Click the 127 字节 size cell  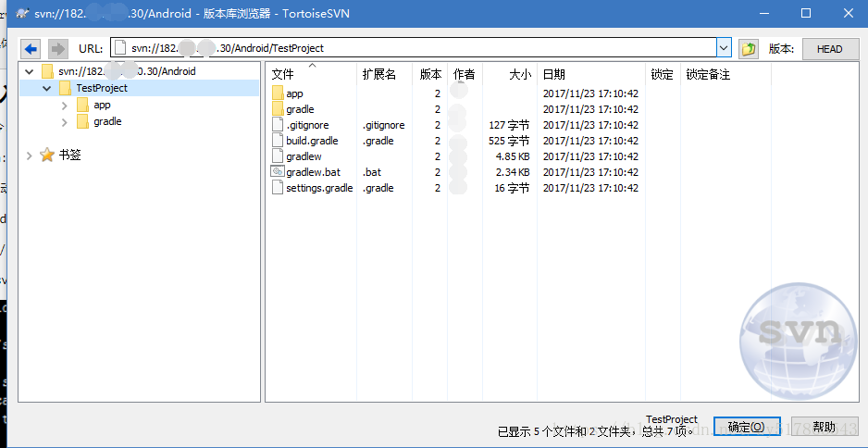click(x=509, y=125)
